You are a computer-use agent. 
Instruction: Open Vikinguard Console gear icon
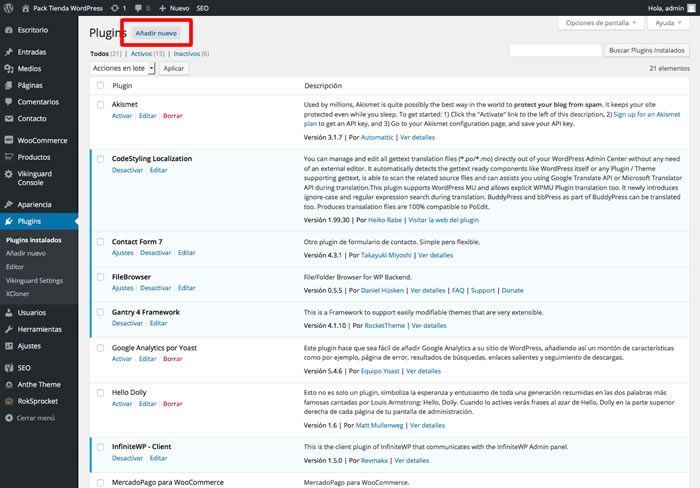click(8, 174)
